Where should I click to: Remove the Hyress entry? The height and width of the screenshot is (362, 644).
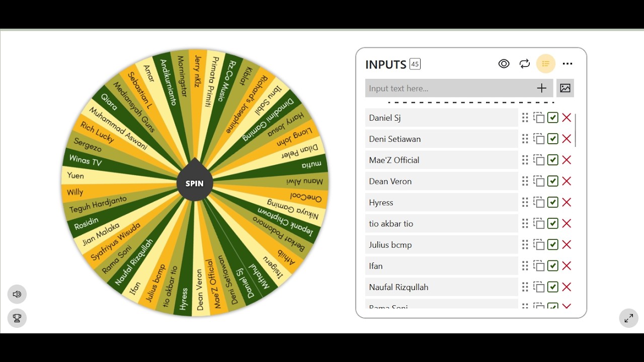point(567,202)
